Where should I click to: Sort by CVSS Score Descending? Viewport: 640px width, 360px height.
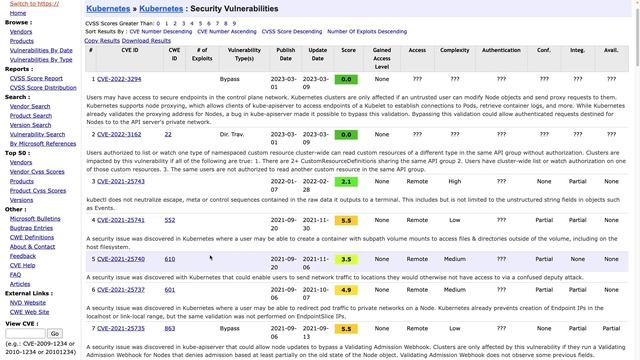[291, 31]
